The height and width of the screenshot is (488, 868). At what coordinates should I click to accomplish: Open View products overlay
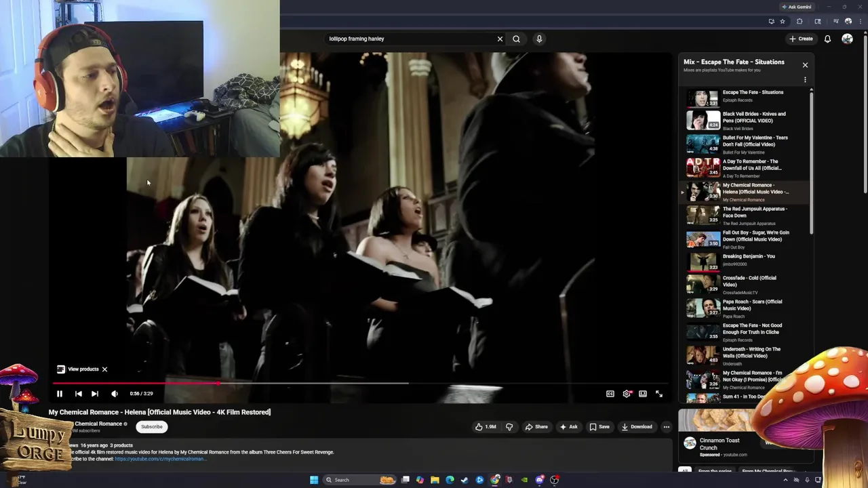pos(78,369)
